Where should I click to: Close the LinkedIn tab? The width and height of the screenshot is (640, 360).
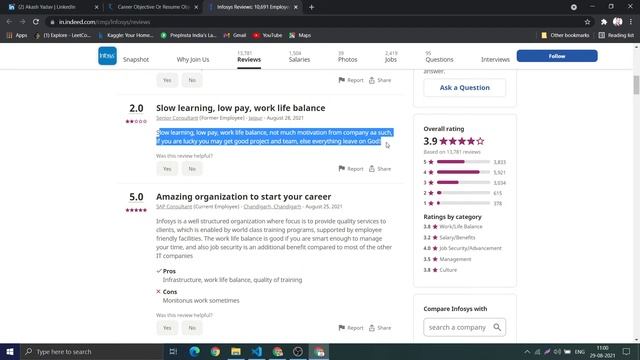(x=96, y=7)
